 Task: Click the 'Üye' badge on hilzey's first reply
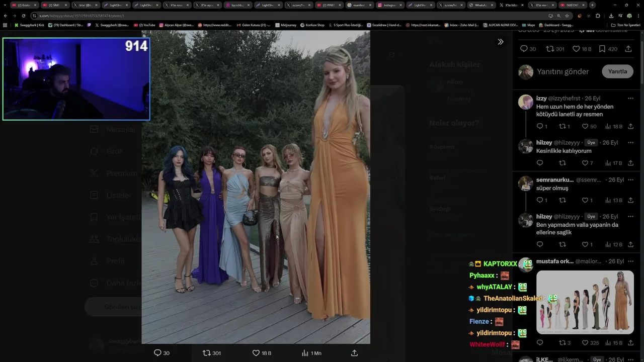coord(591,143)
